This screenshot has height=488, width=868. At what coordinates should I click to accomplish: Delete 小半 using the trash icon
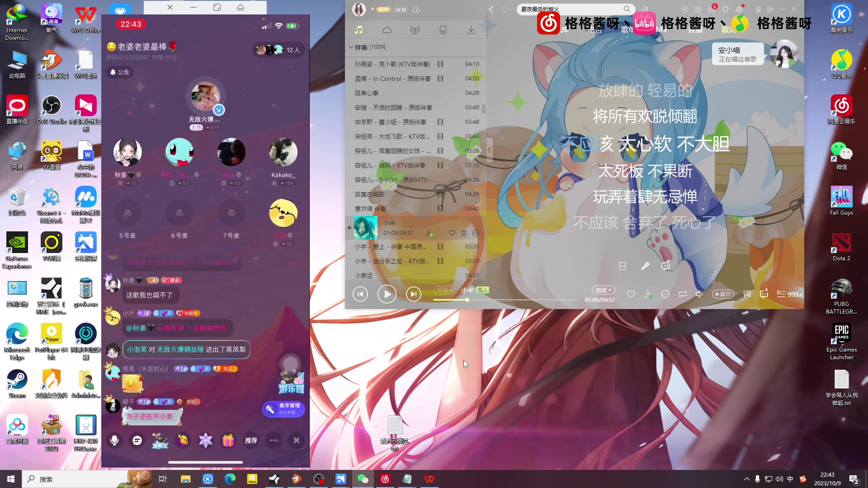pyautogui.click(x=463, y=233)
